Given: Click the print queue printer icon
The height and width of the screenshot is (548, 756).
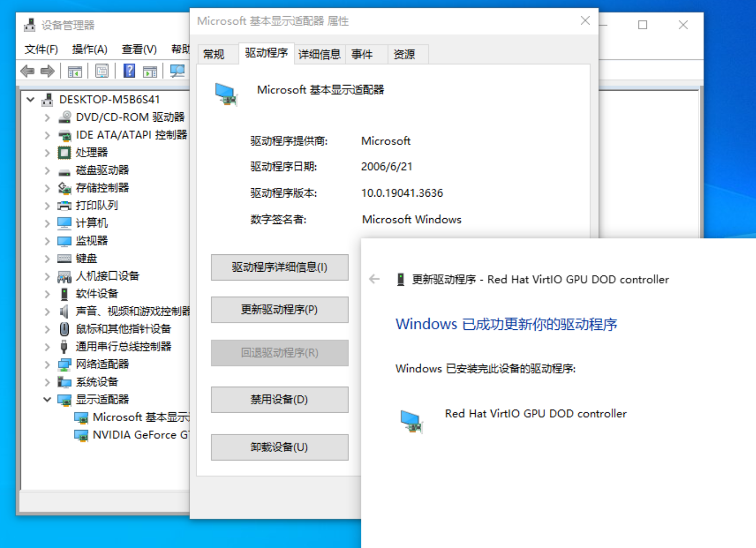Looking at the screenshot, I should 65,206.
